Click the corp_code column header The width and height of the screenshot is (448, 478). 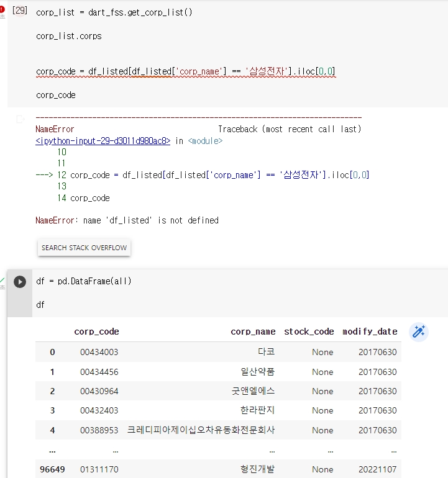pyautogui.click(x=96, y=331)
